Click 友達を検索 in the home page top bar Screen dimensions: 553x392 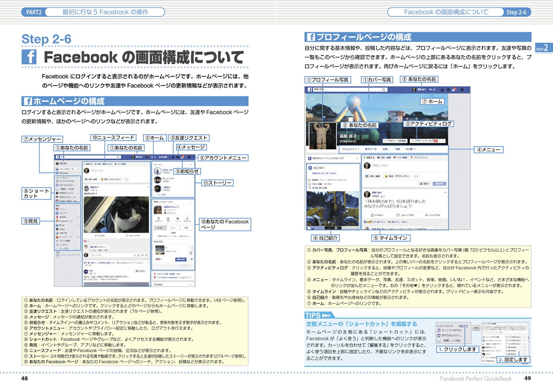pos(163,157)
